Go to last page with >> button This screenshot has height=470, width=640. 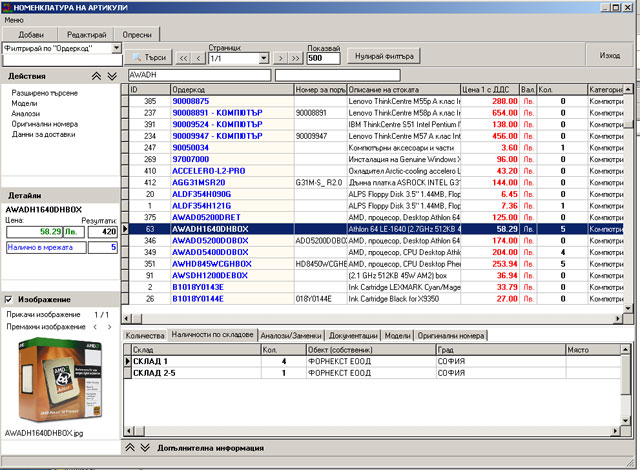click(x=296, y=58)
